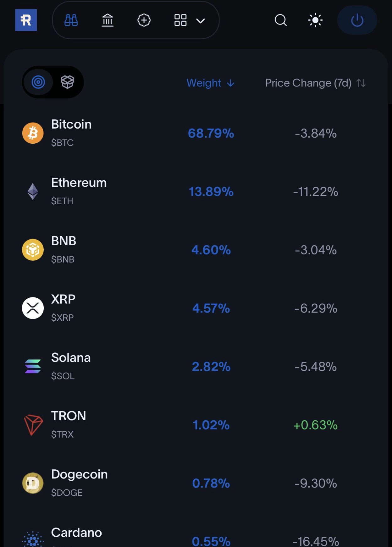
Task: Click the circled plus icon
Action: 144,20
